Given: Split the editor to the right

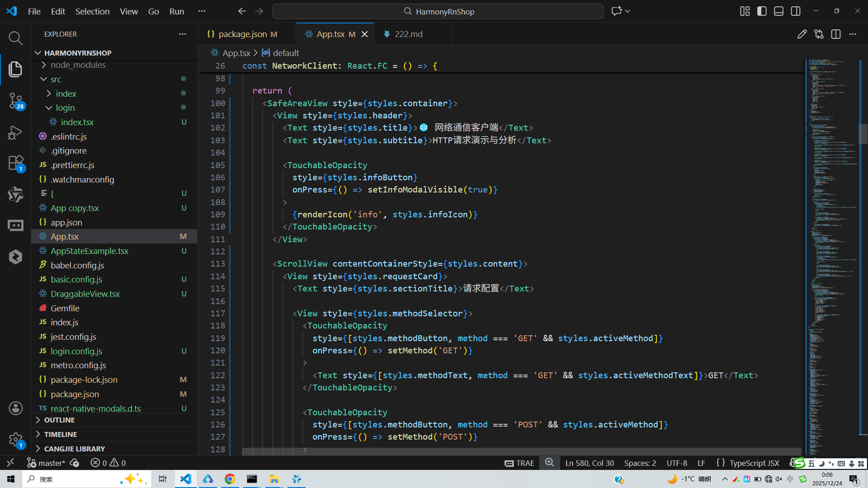Looking at the screenshot, I should (836, 34).
